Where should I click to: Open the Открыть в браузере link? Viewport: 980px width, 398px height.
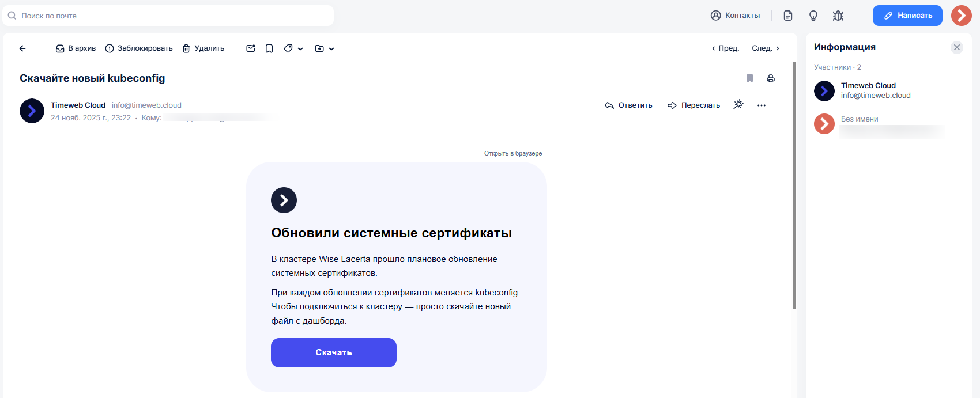point(513,154)
